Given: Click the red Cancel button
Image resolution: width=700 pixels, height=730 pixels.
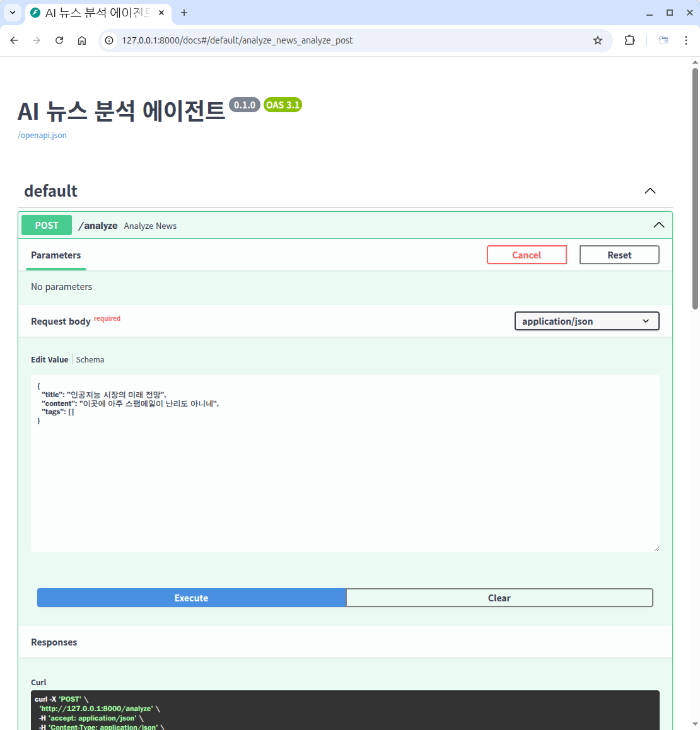Looking at the screenshot, I should [x=527, y=255].
